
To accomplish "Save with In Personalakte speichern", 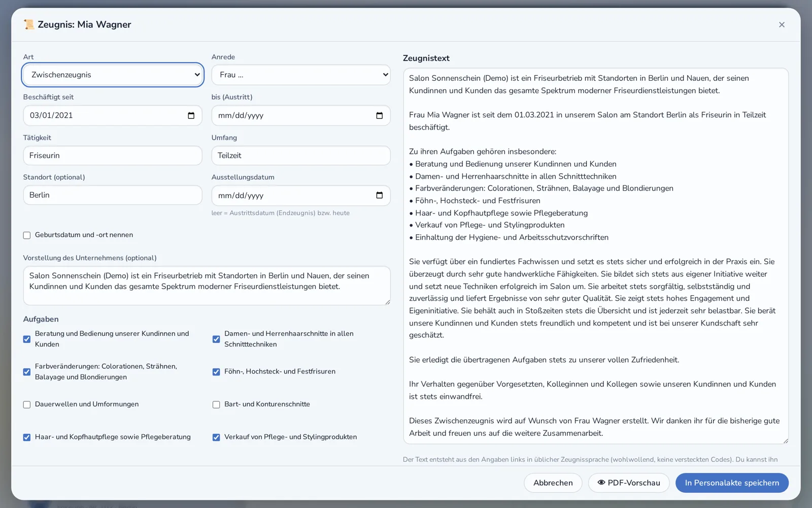I will [x=732, y=483].
